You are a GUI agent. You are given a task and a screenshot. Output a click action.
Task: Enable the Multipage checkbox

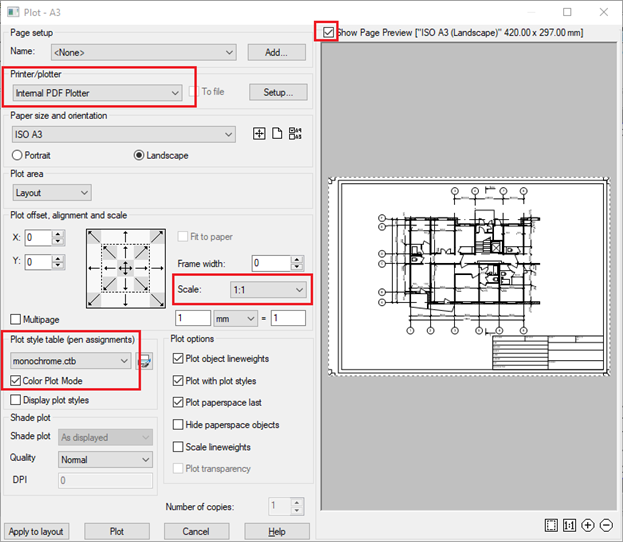pos(15,319)
